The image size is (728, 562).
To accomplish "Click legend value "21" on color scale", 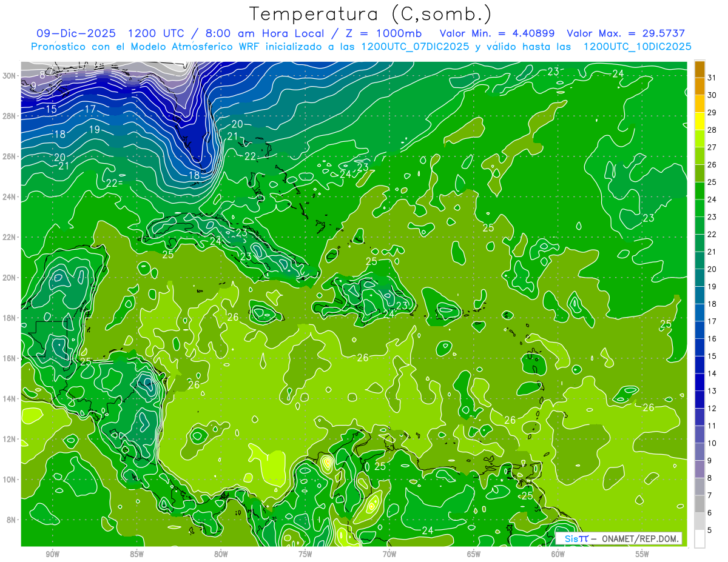I will (x=712, y=252).
